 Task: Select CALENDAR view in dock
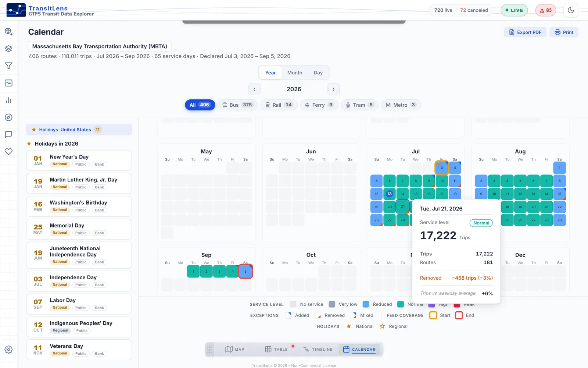[359, 350]
